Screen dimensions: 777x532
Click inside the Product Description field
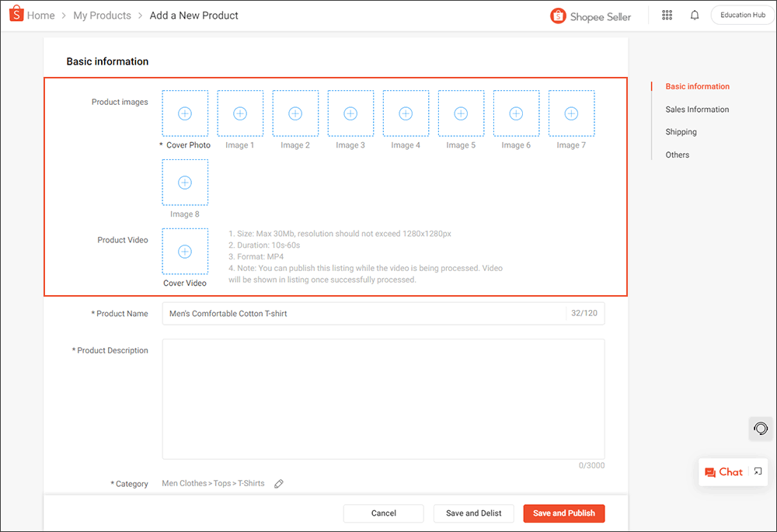383,398
